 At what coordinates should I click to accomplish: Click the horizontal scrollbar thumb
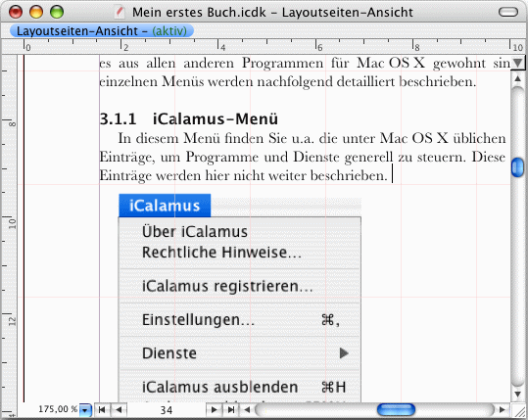pos(396,409)
